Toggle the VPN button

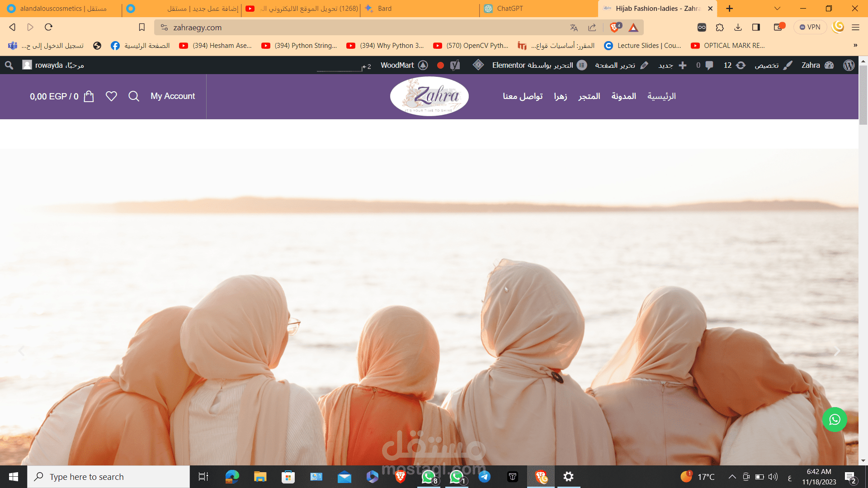(x=810, y=27)
